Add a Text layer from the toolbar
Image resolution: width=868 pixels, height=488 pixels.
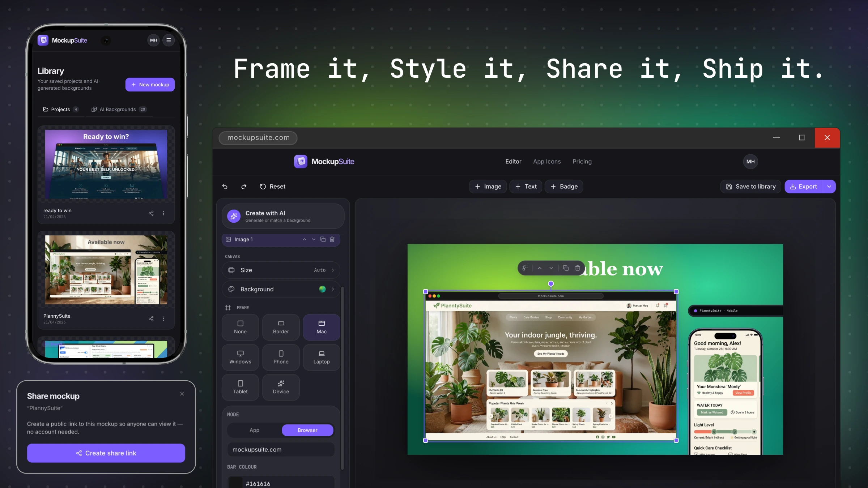[x=526, y=187]
